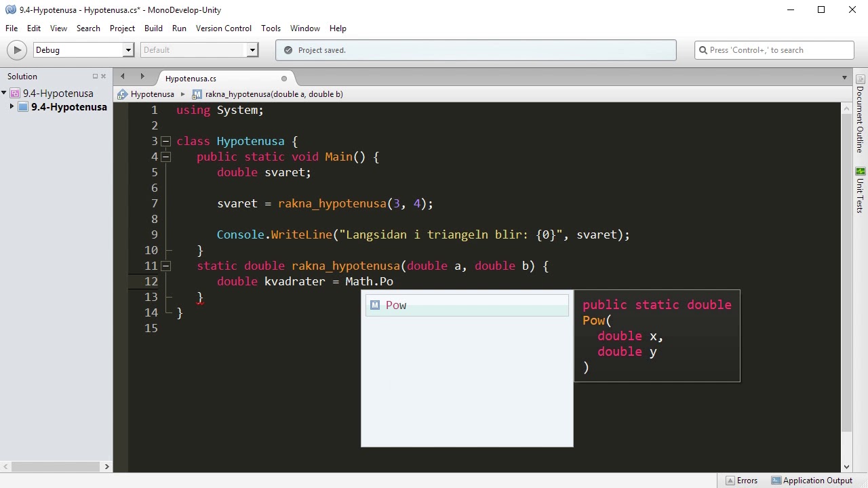Click the editor vertical scrollbar
Screen dimensions: 868x488
(846, 271)
